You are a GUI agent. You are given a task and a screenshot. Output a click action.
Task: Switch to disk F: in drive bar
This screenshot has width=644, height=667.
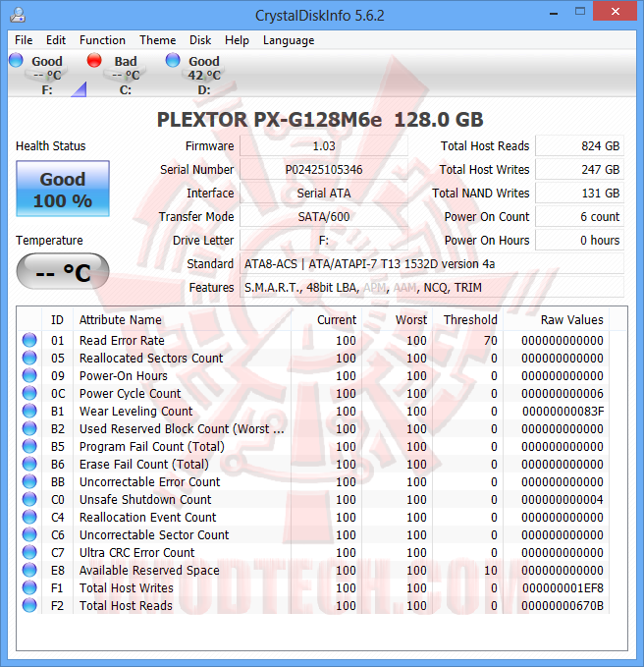pyautogui.click(x=47, y=75)
